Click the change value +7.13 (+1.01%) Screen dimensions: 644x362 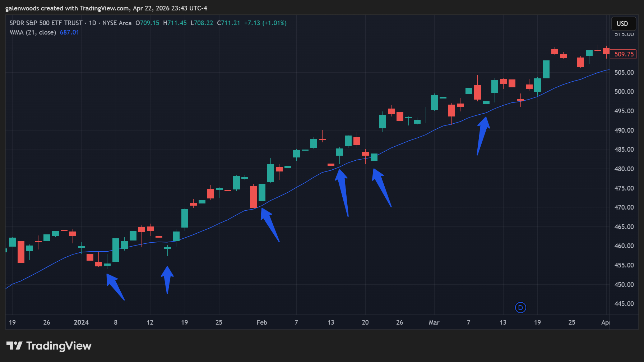point(265,23)
